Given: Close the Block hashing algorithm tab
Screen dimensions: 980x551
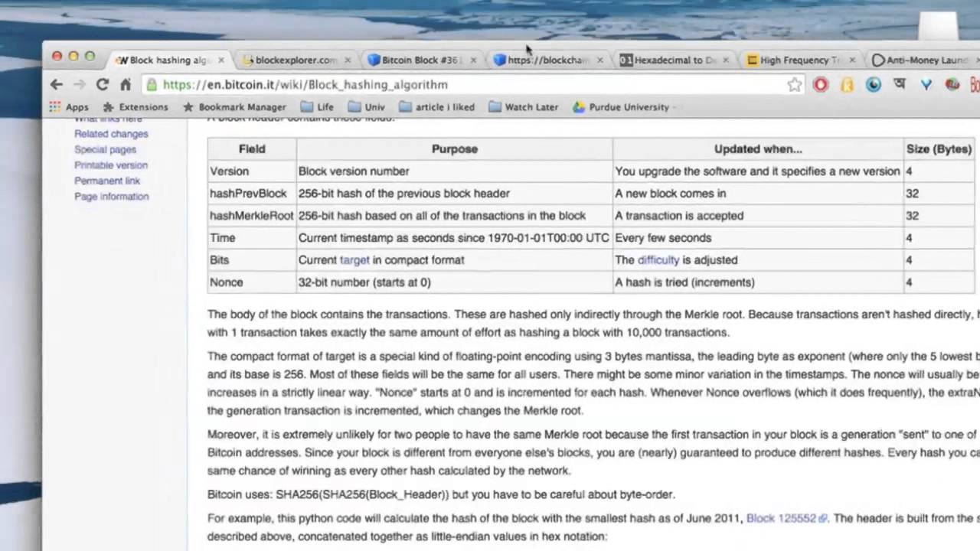Looking at the screenshot, I should [221, 60].
